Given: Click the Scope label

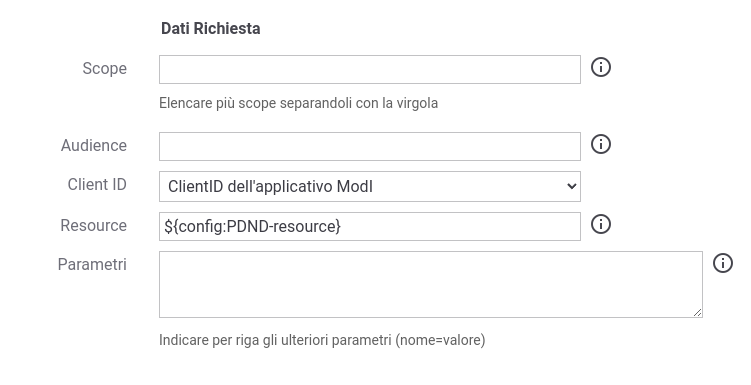Looking at the screenshot, I should (104, 68).
